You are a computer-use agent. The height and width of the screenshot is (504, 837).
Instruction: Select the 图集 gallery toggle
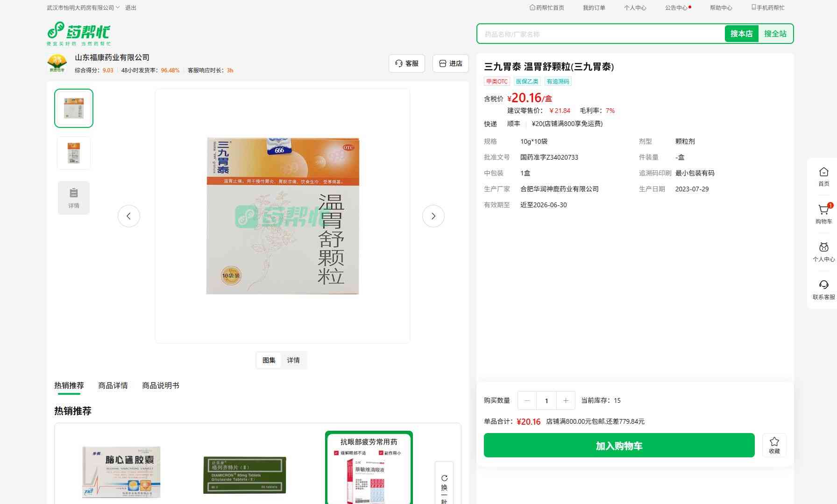point(269,360)
